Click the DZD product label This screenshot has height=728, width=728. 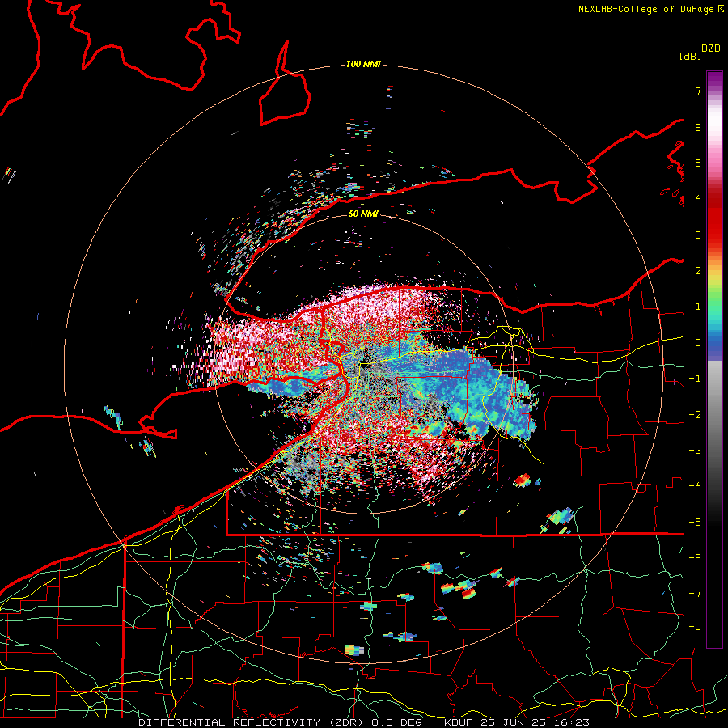coord(711,49)
